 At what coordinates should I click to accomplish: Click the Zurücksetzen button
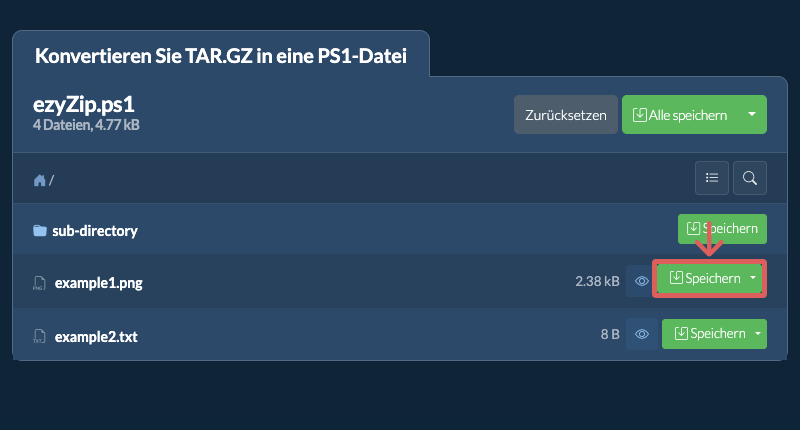click(566, 115)
